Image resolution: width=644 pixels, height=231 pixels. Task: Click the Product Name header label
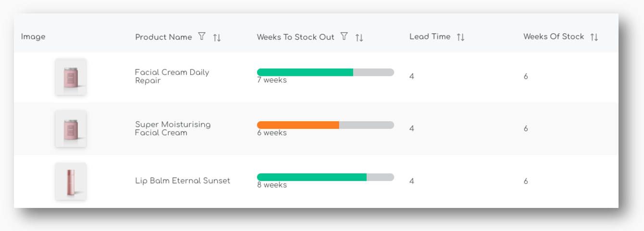pyautogui.click(x=163, y=37)
